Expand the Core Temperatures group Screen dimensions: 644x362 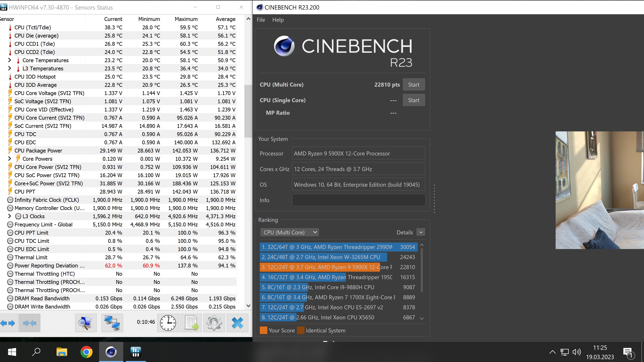[x=10, y=60]
